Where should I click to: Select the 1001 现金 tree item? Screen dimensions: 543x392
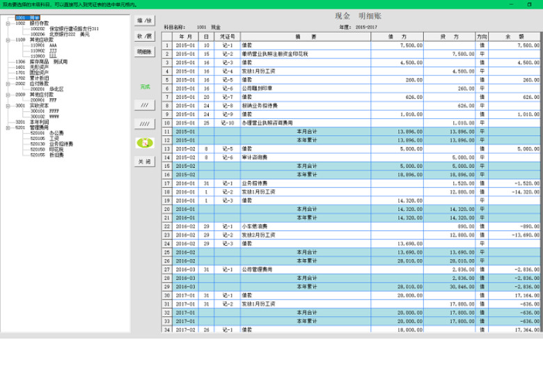[27, 17]
